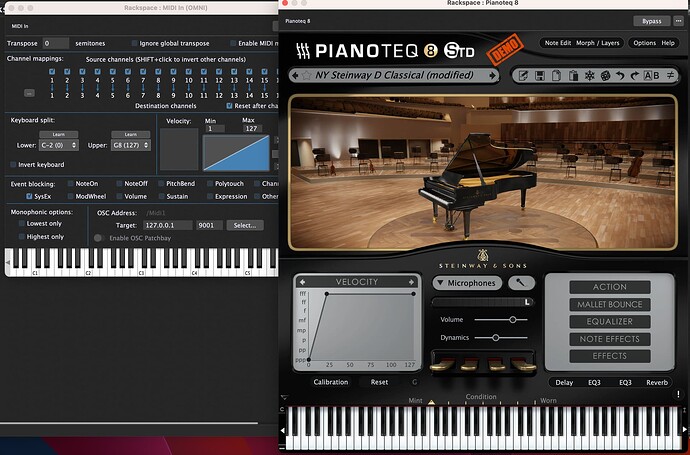Open the Help menu in Pianoteq
Viewport: 690px width, 455px height.
point(668,43)
